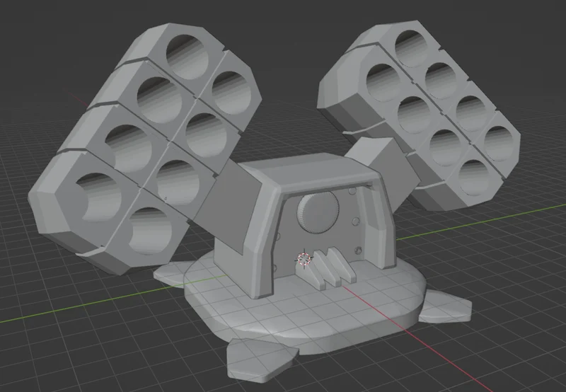Select the right eight-tube rocket pod
The image size is (566, 392).
[x=420, y=114]
